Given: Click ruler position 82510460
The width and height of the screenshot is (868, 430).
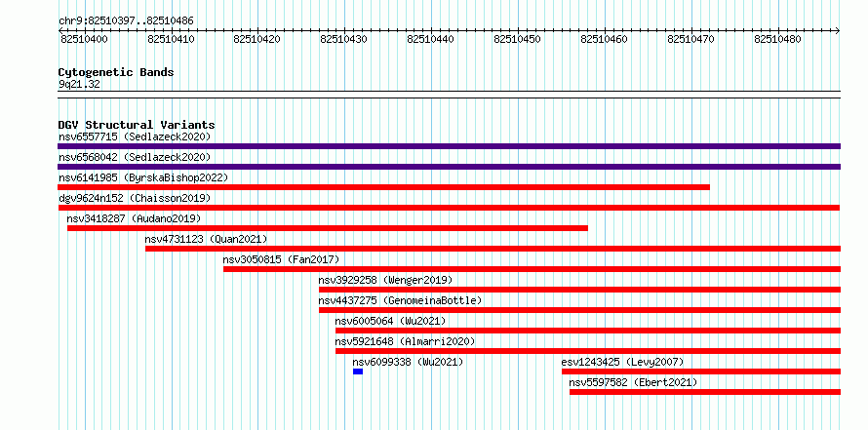Looking at the screenshot, I should pyautogui.click(x=605, y=39).
